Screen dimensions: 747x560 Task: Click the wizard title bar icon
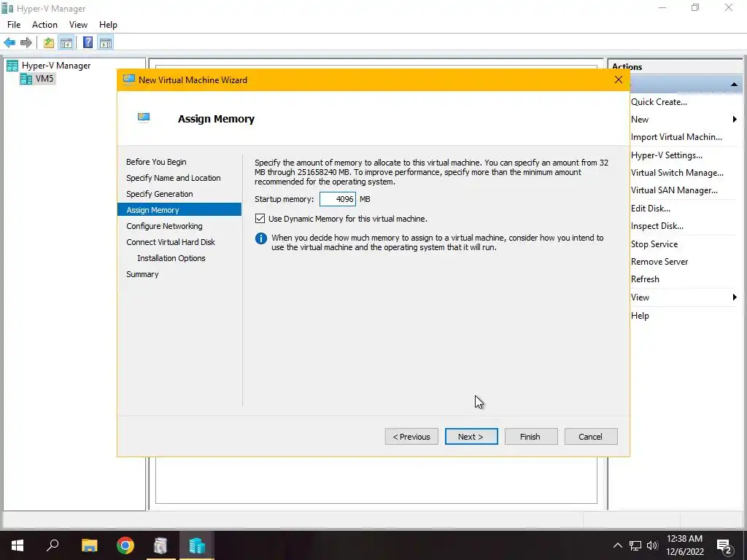(128, 79)
